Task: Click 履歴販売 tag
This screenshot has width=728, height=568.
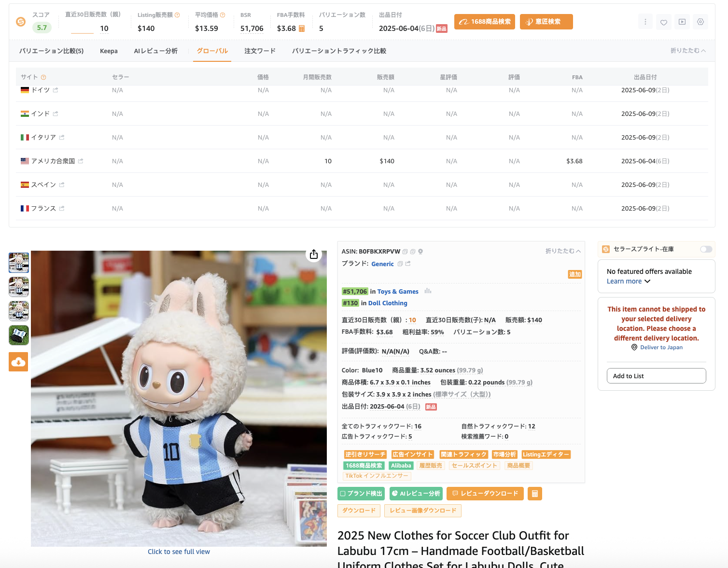Action: (431, 466)
